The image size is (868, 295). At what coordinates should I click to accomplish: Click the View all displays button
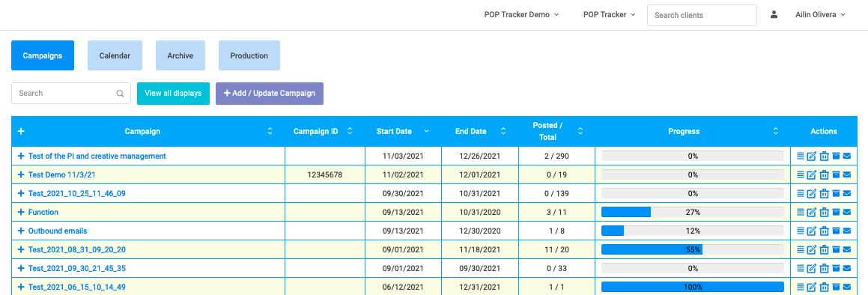(173, 94)
